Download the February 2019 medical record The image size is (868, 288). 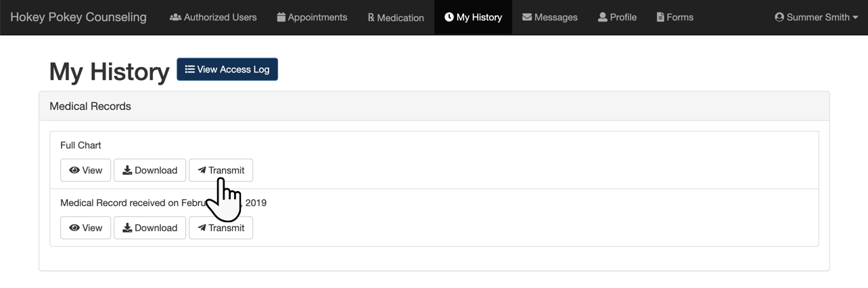150,228
